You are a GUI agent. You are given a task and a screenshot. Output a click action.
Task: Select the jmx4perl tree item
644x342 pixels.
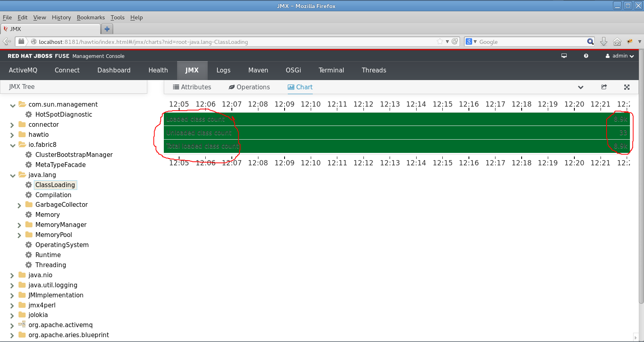[x=42, y=305]
